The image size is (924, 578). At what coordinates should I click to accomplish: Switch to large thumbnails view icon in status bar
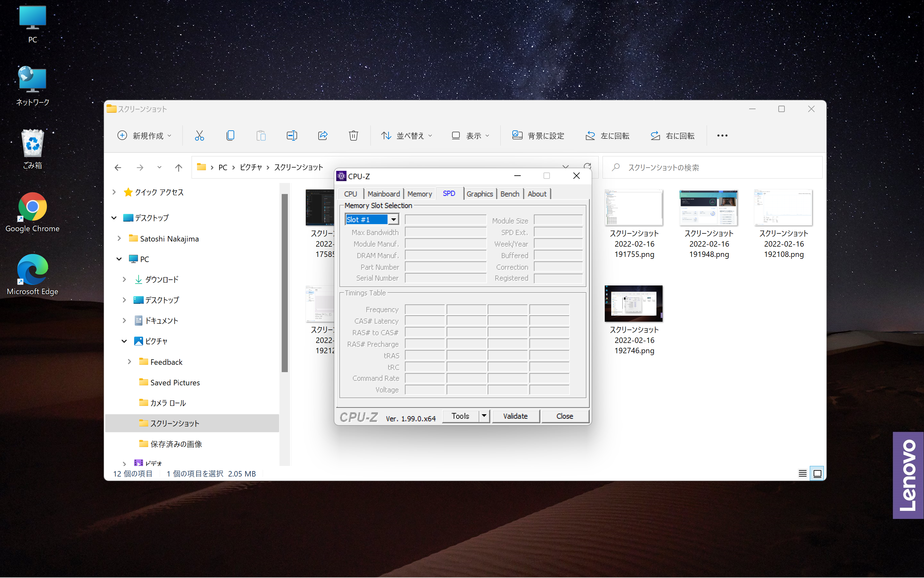pos(817,474)
